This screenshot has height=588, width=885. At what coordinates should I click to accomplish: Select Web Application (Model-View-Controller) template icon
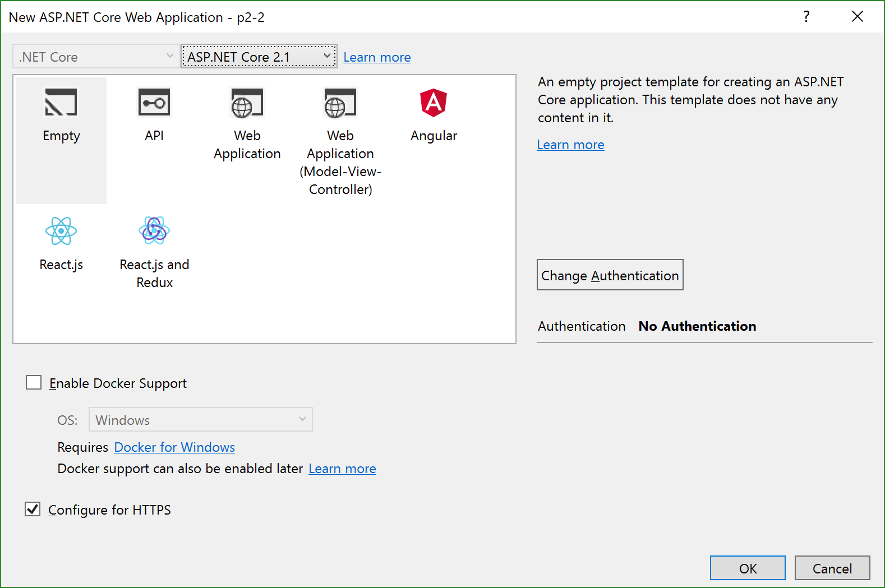tap(340, 103)
